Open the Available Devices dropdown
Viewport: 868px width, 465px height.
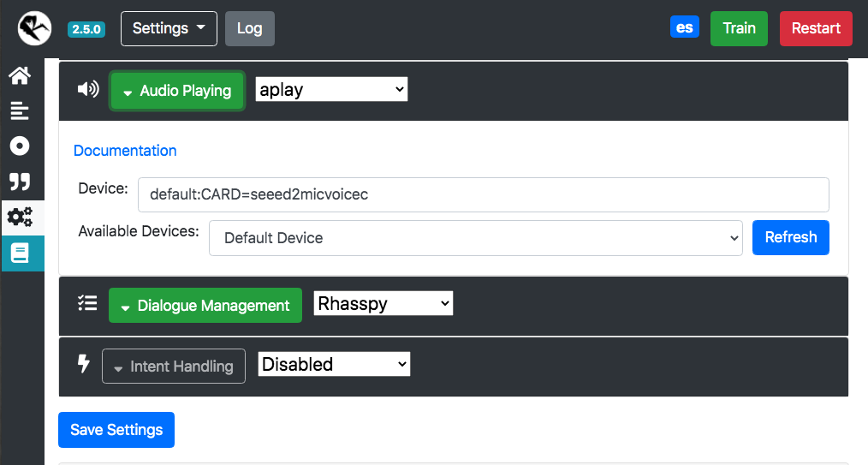(x=476, y=238)
